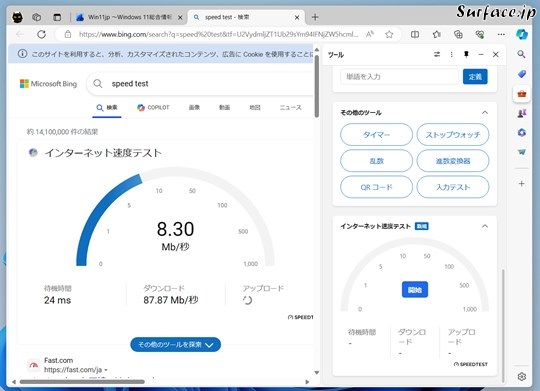
Task: Open the Copilot icon in top right
Action: click(522, 34)
